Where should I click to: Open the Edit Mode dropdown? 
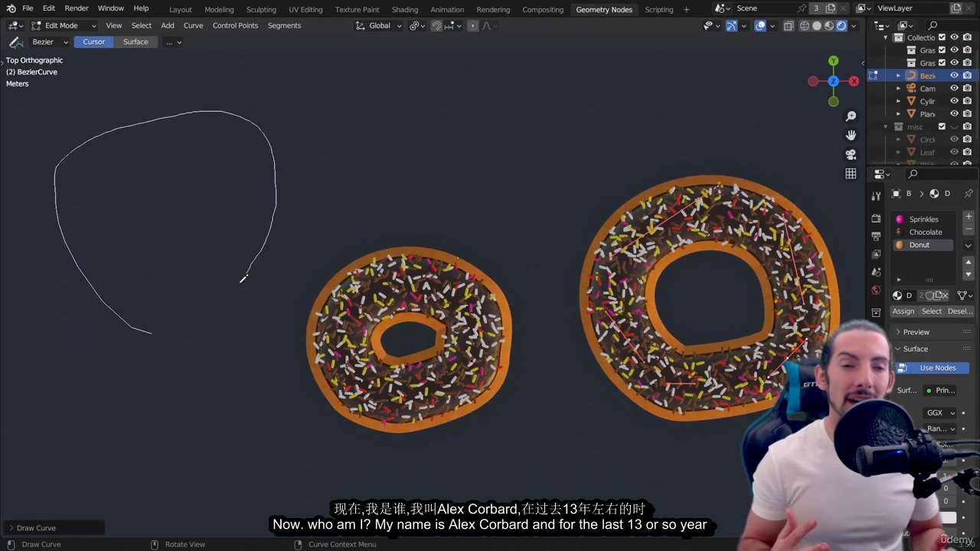point(64,25)
